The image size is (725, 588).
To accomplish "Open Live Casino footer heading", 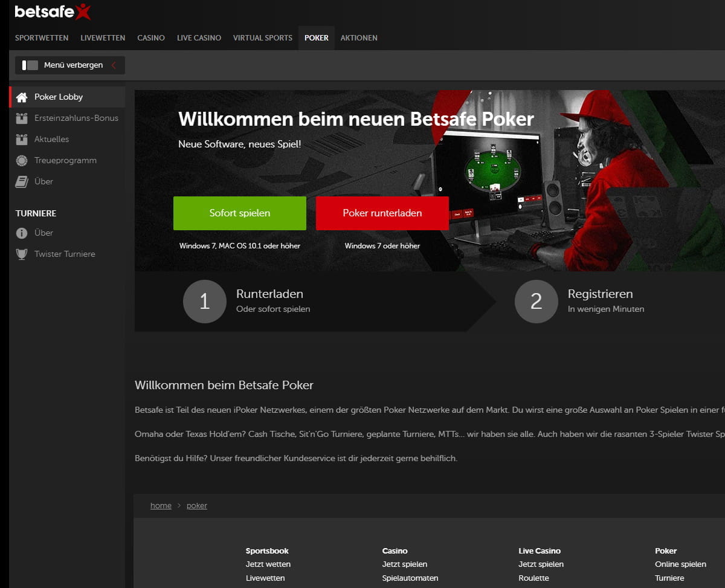I will (540, 551).
